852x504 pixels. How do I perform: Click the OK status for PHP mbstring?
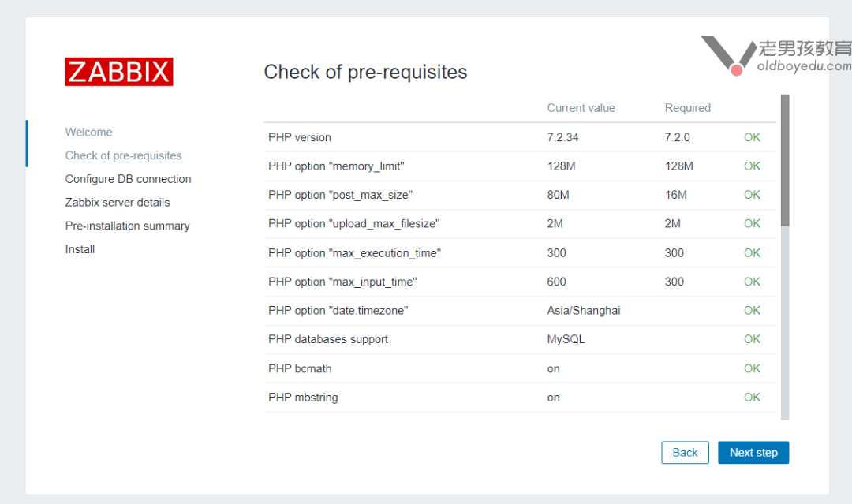point(752,398)
